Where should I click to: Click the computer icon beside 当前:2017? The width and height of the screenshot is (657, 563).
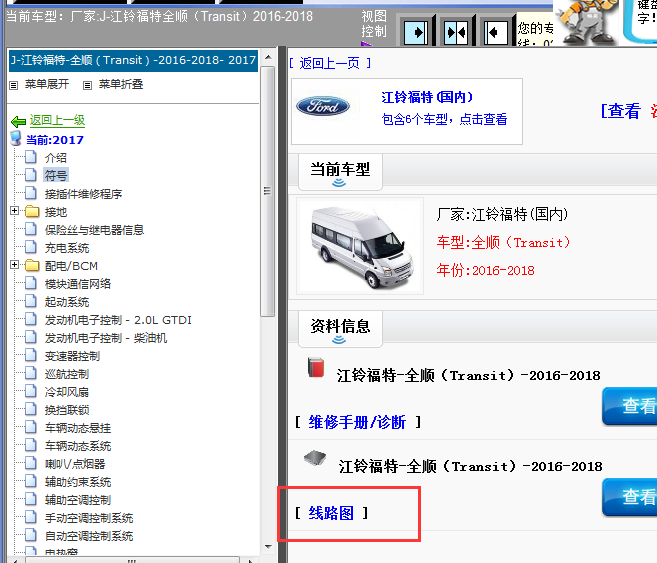coord(16,138)
